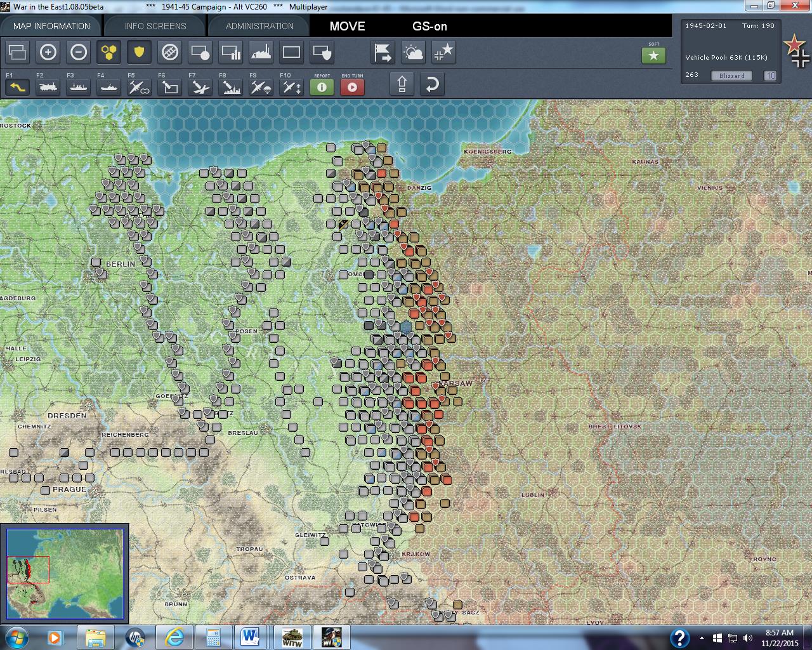The width and height of the screenshot is (812, 650).
Task: Open the green Report info button
Action: (x=322, y=86)
